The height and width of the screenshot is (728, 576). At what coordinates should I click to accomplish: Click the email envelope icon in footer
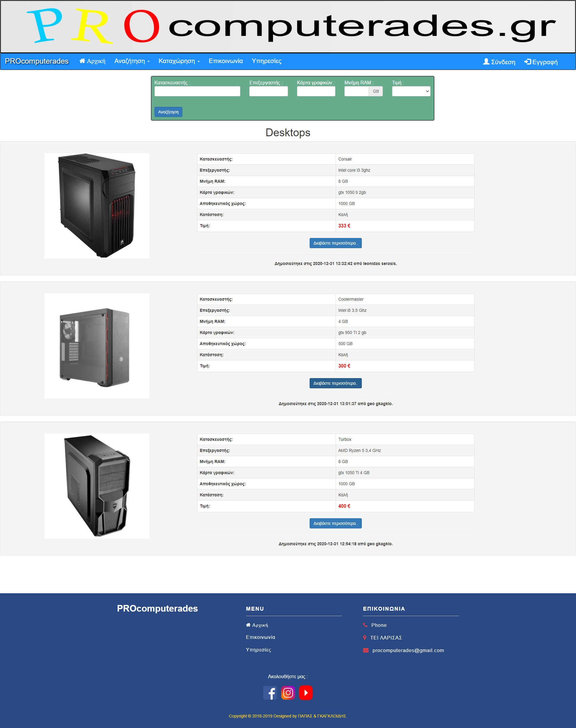click(366, 650)
